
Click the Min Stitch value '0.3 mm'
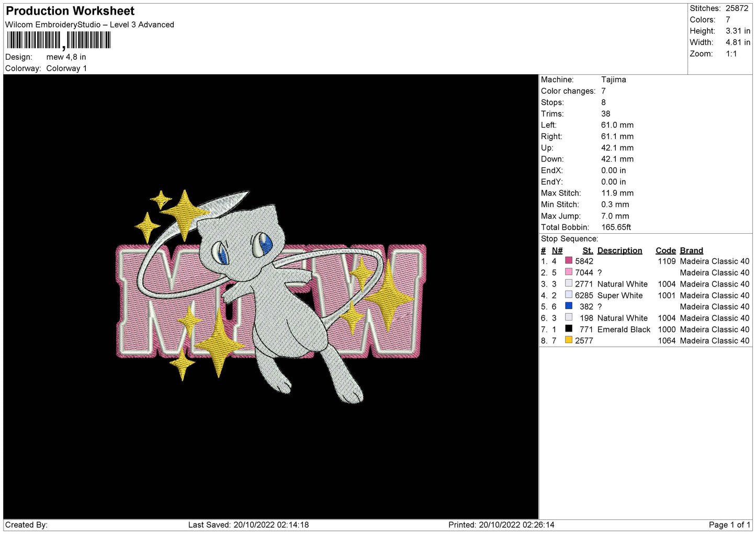(615, 204)
